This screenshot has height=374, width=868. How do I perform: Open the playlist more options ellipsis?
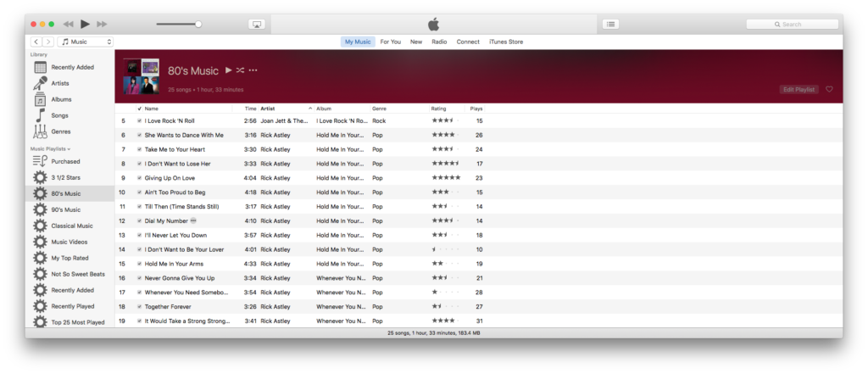pyautogui.click(x=253, y=70)
